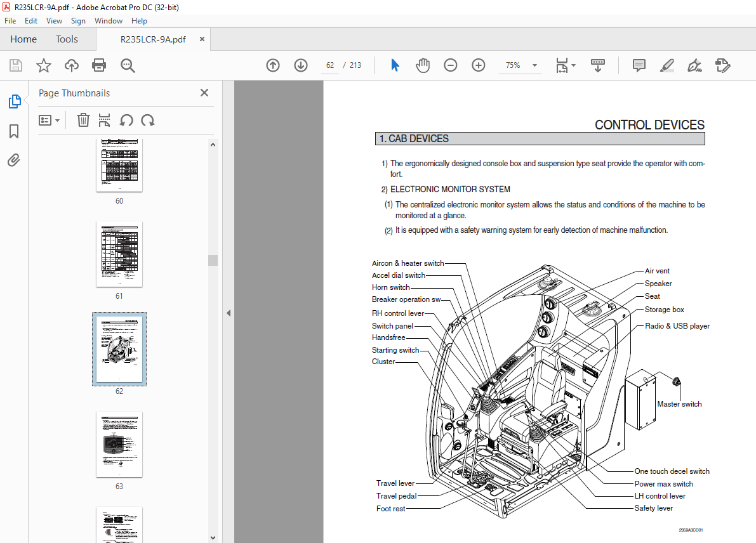Print the document with printer icon

[x=99, y=65]
